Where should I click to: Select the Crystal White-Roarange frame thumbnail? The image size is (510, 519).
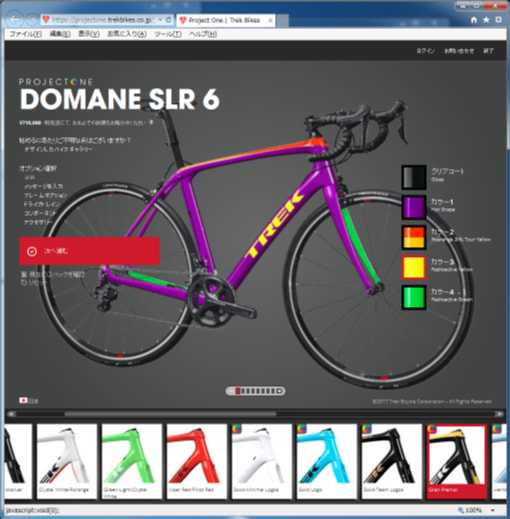point(67,461)
